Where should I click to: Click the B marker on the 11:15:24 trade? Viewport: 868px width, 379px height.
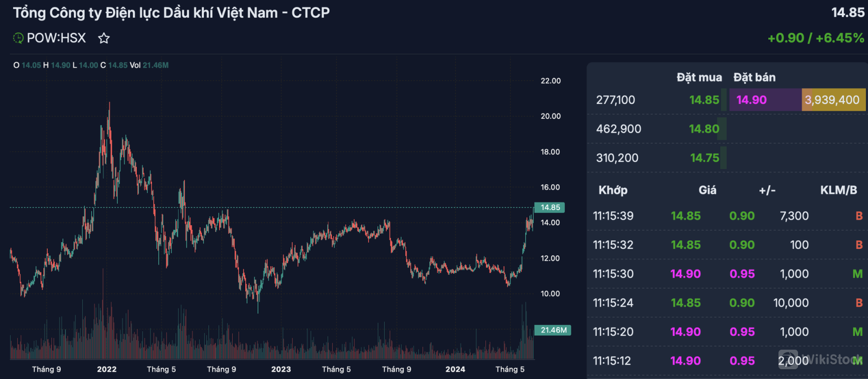pyautogui.click(x=859, y=303)
